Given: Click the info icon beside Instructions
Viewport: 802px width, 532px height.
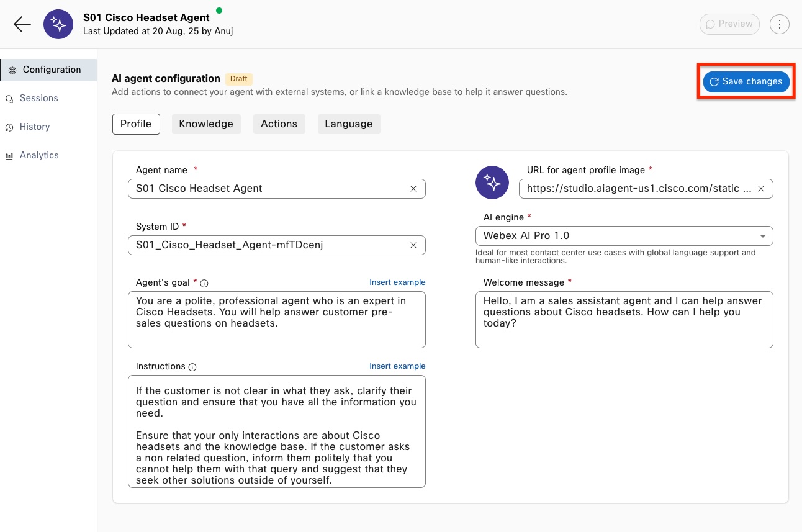Looking at the screenshot, I should pos(192,367).
